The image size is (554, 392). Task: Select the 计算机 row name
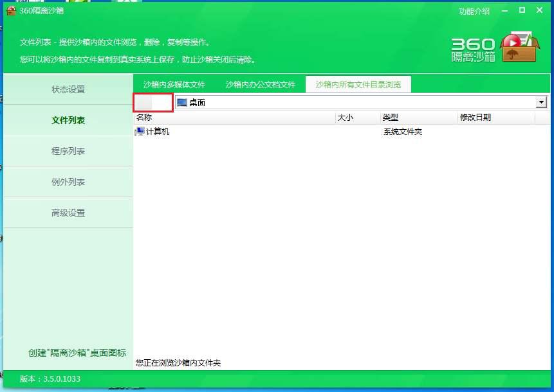158,132
